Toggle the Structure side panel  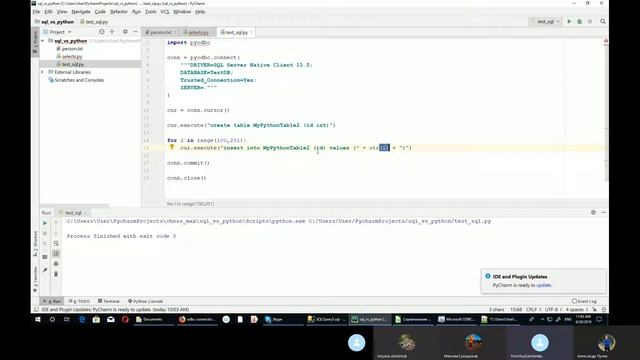(36, 244)
